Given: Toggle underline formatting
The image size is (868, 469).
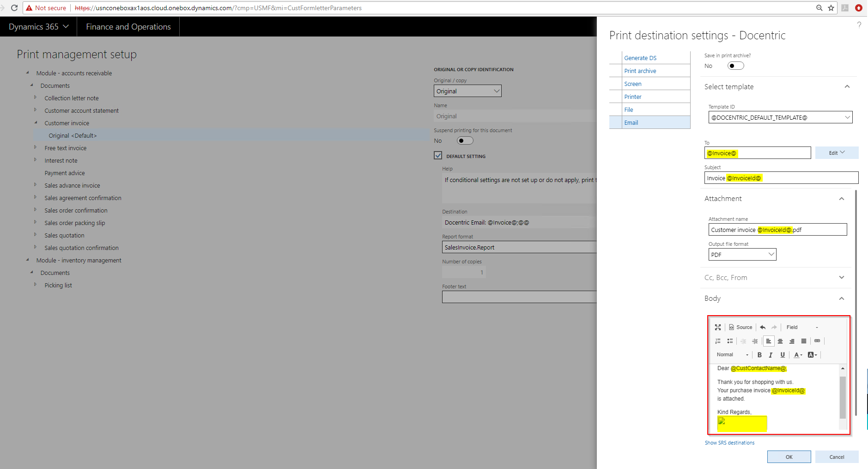Looking at the screenshot, I should pos(783,355).
